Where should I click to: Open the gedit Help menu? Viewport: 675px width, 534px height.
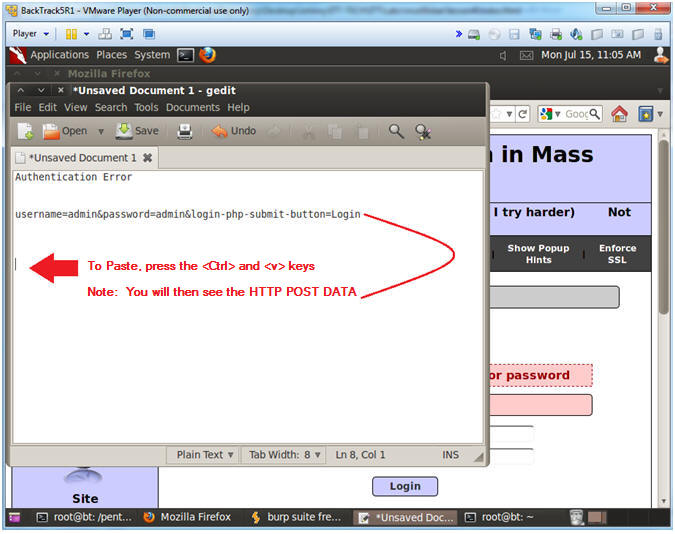pyautogui.click(x=238, y=107)
